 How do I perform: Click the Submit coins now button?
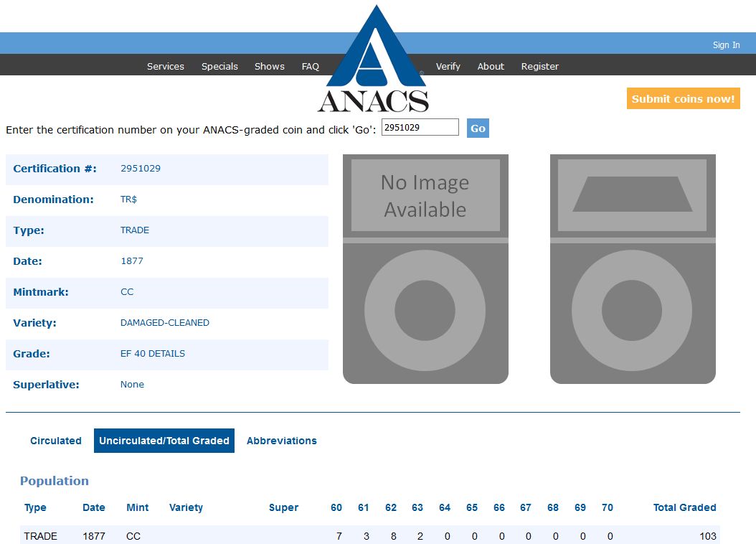coord(683,98)
